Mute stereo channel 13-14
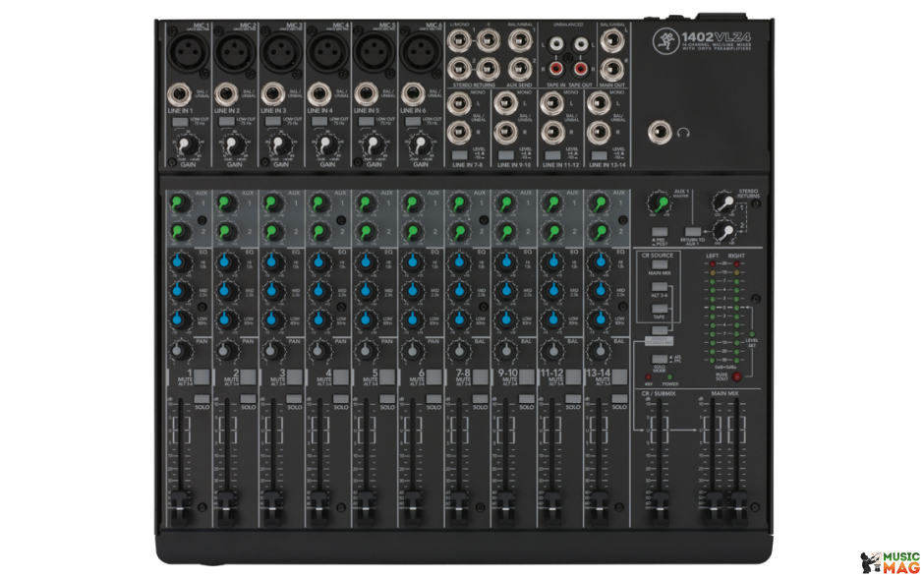Screen dimensions: 924x577 (x=619, y=376)
